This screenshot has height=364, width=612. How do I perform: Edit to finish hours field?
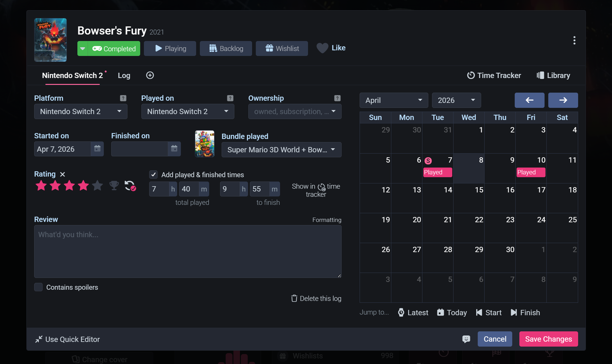[230, 189]
